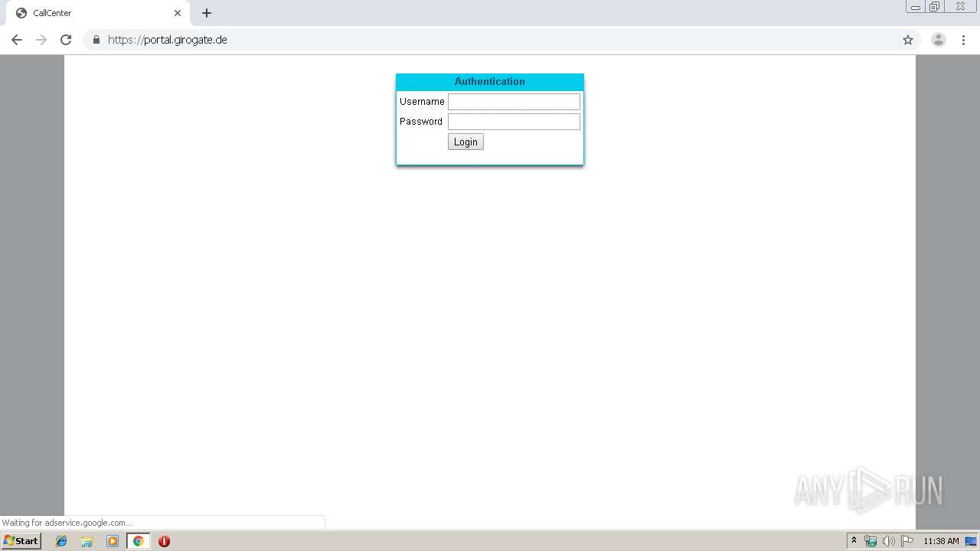Focus the Username field
This screenshot has width=980, height=551.
pyautogui.click(x=514, y=102)
